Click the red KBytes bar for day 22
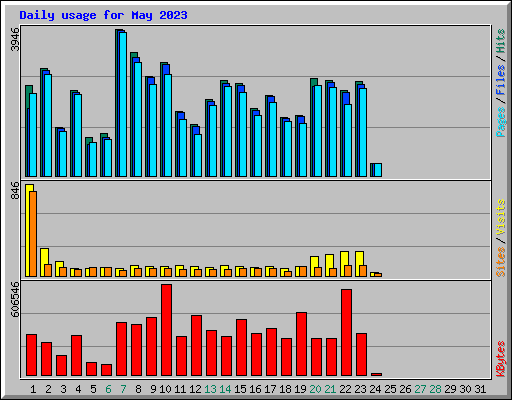Screen dimensions: 512x400 346,333
